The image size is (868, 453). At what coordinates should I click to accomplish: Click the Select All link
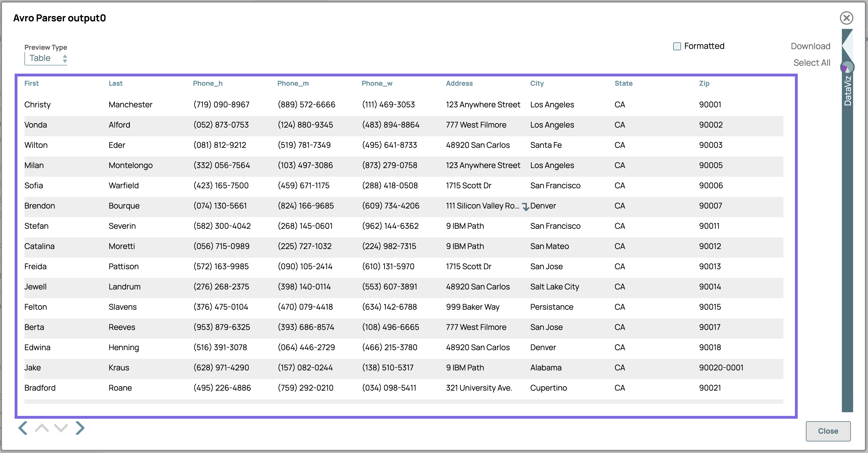click(812, 63)
